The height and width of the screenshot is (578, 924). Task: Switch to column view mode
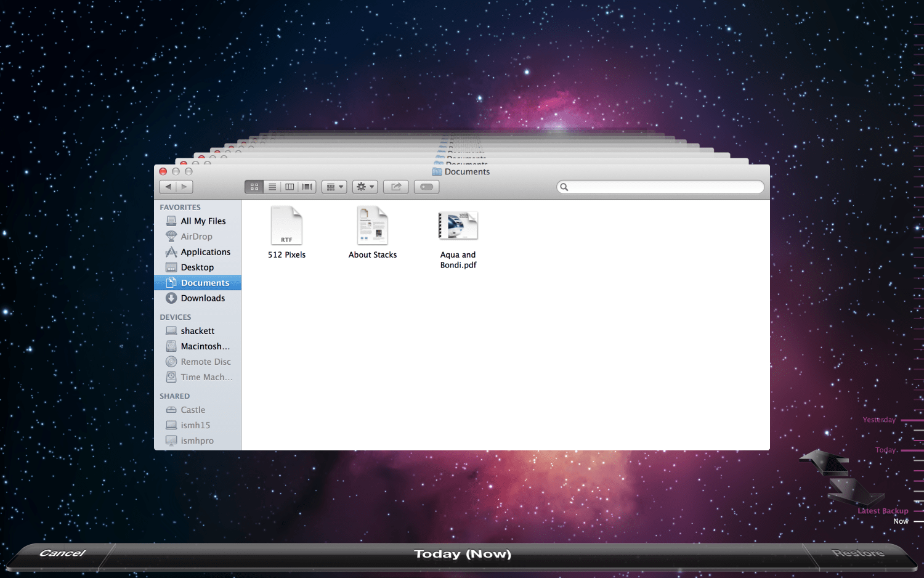(x=290, y=187)
